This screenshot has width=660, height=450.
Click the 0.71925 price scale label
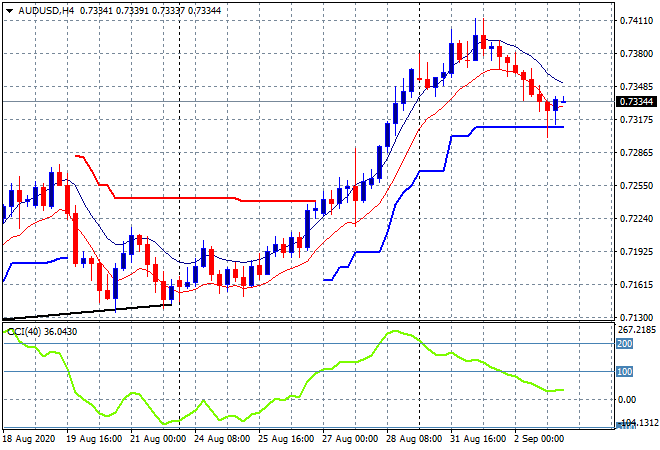[636, 252]
